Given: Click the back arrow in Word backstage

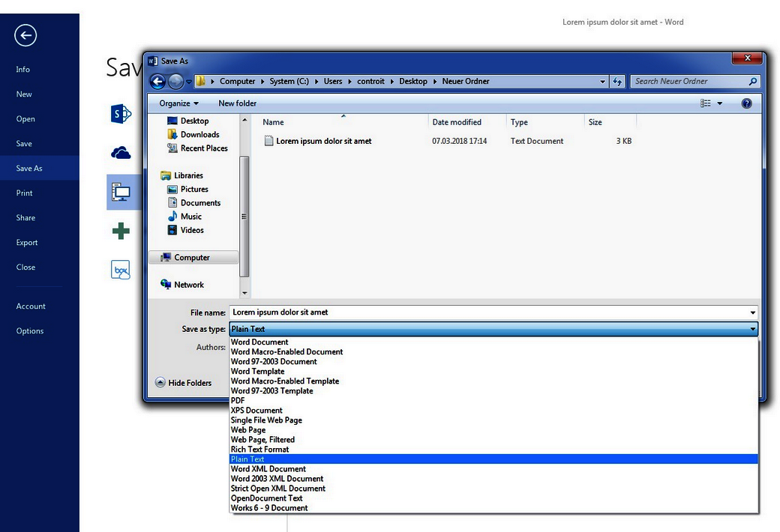Looking at the screenshot, I should (25, 35).
